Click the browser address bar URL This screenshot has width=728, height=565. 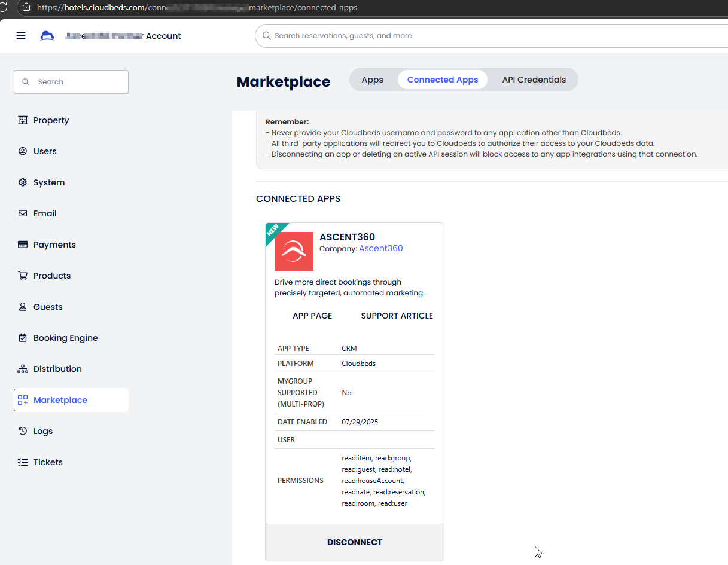[x=197, y=8]
